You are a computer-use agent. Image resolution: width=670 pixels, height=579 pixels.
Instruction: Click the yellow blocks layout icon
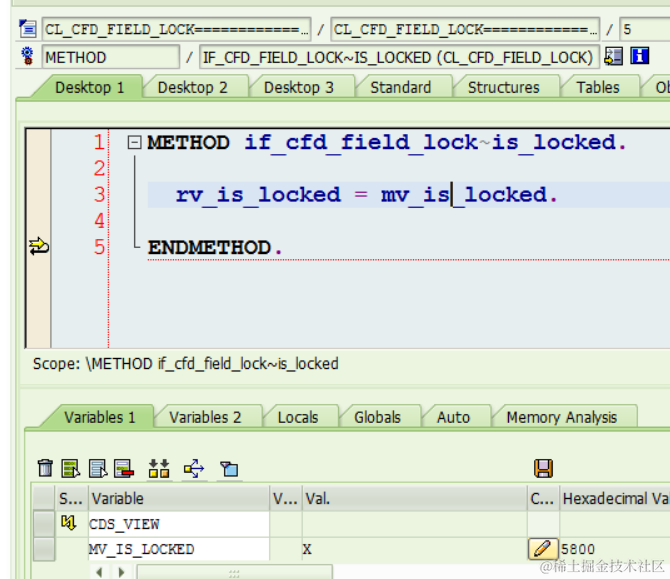[159, 468]
